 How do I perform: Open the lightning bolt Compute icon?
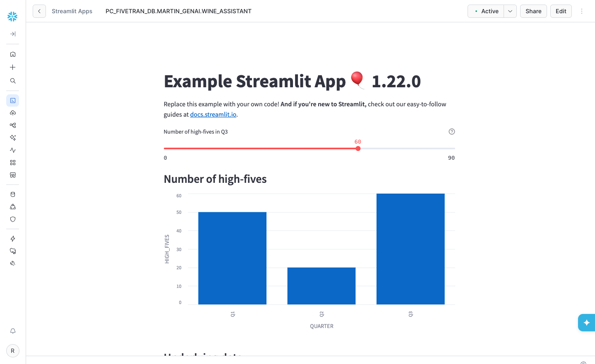click(x=13, y=239)
